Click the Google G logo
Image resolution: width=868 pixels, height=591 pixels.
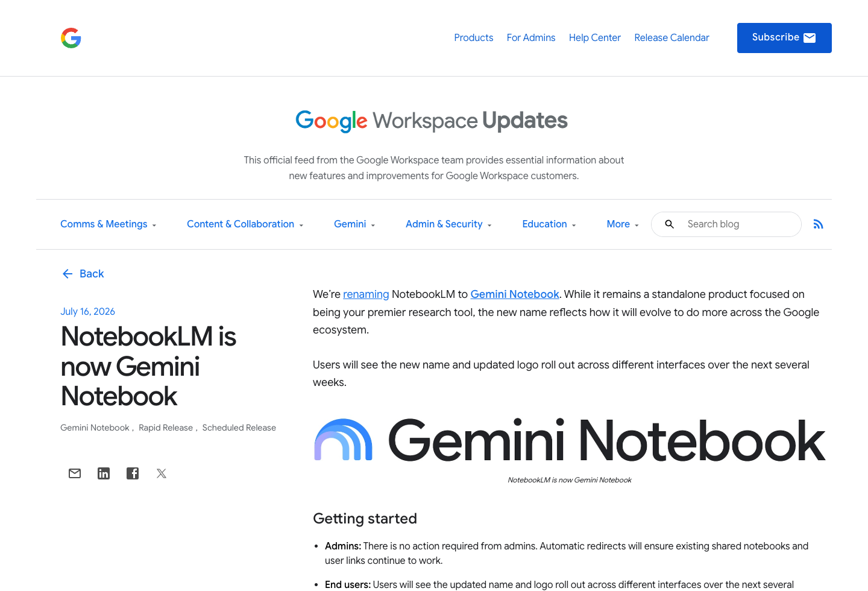tap(71, 38)
